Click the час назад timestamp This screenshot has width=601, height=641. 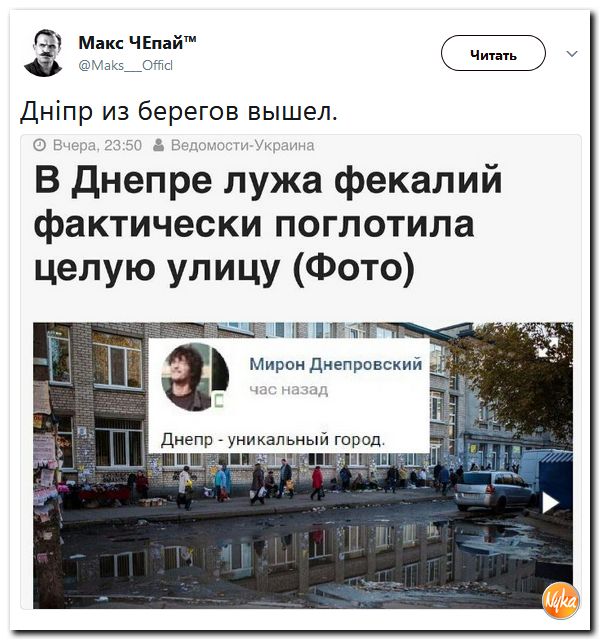(x=289, y=390)
